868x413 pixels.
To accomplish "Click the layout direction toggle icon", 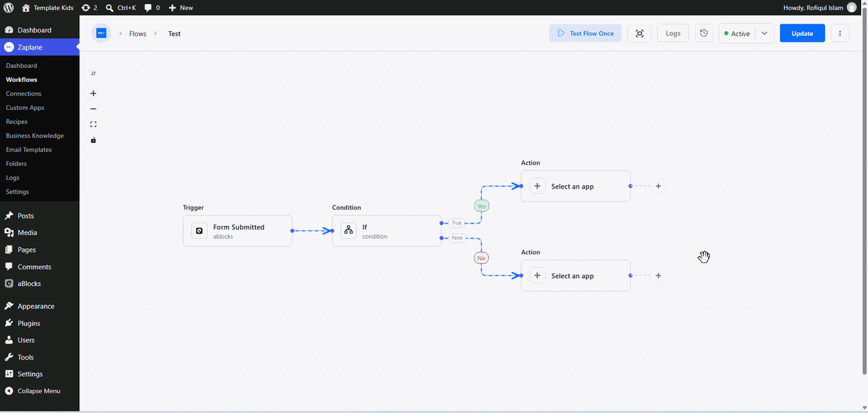I will (94, 73).
